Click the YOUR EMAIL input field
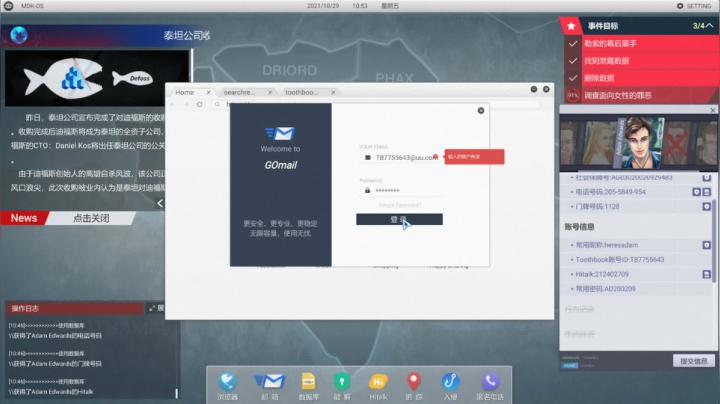Viewport: 720px width, 404px height. [x=399, y=157]
